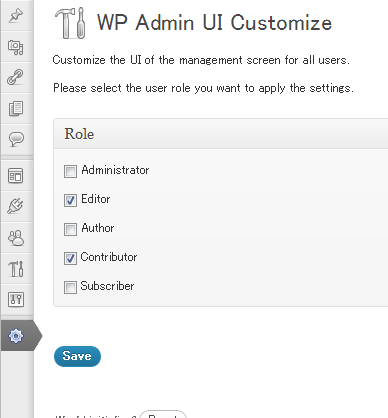Open the Comments speech bubble icon
This screenshot has width=388, height=418.
coord(16,139)
